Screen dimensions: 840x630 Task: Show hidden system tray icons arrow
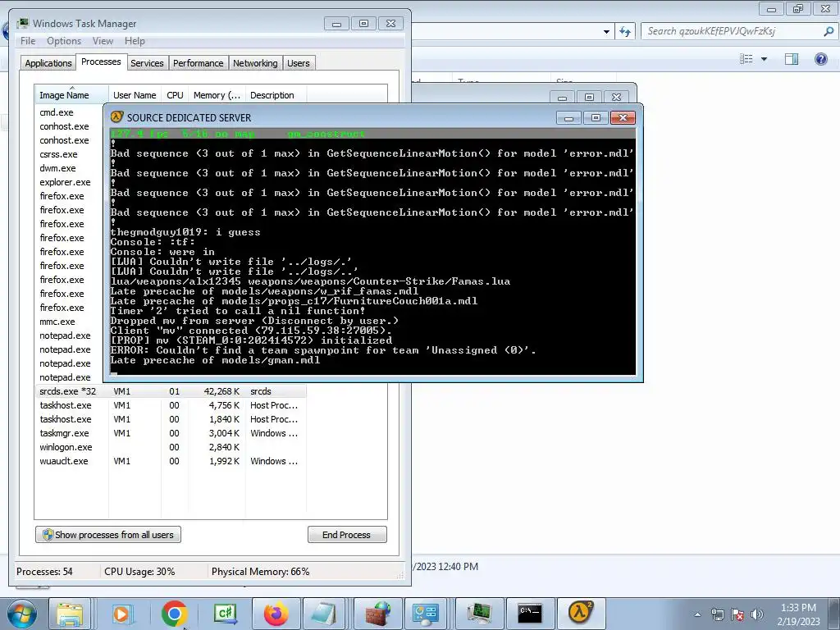(x=697, y=614)
